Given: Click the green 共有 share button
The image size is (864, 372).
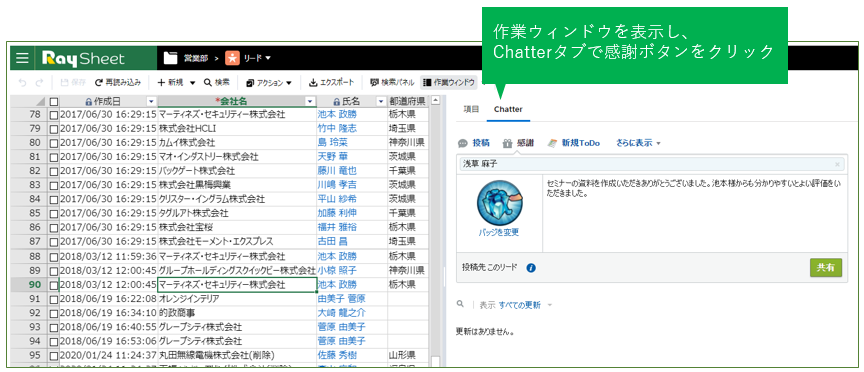Looking at the screenshot, I should click(826, 267).
